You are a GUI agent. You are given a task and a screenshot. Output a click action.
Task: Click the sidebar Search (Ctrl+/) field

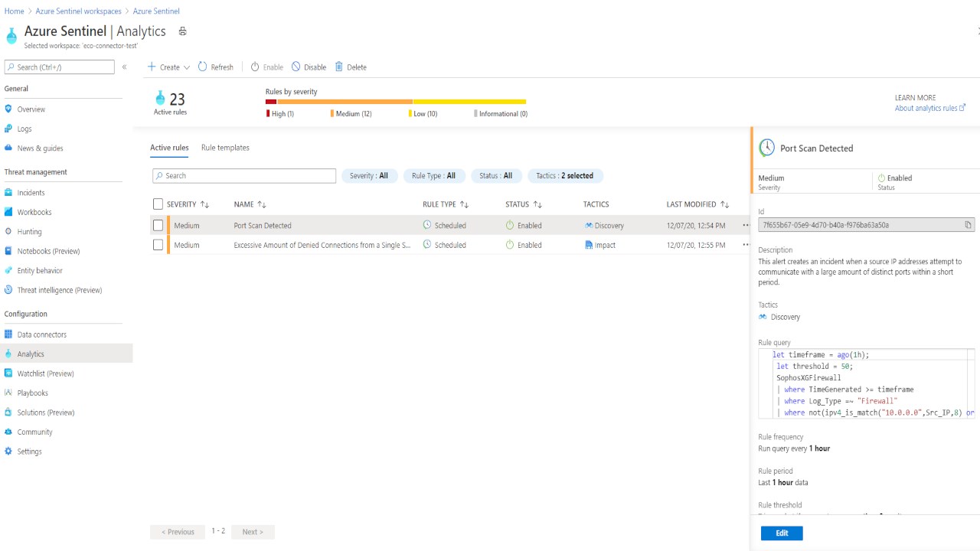[60, 67]
